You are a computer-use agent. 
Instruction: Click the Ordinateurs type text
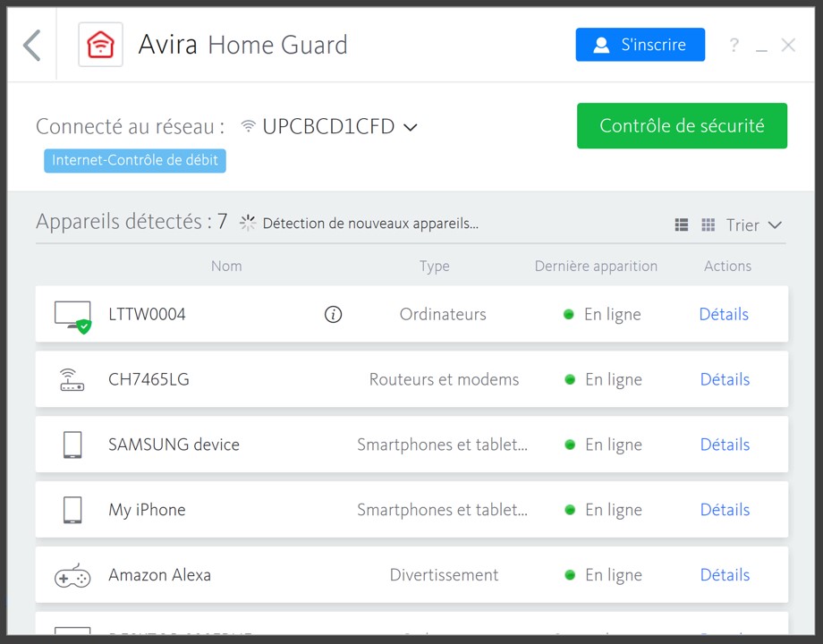pos(443,314)
